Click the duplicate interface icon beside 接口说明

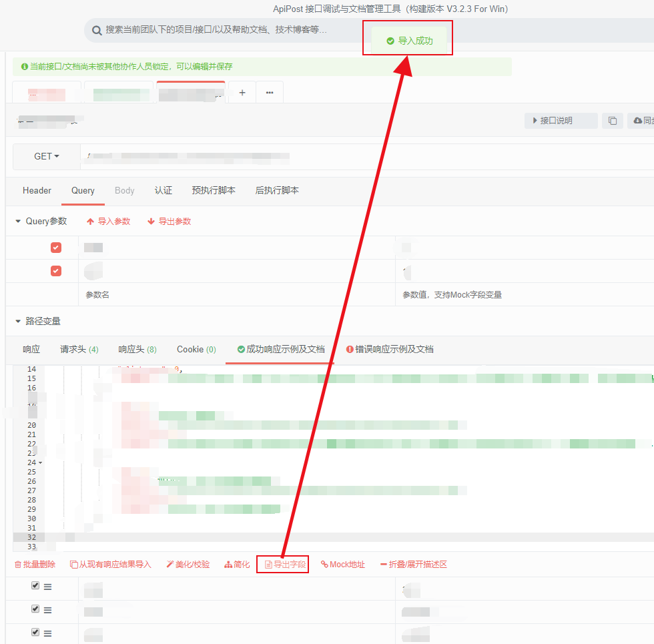point(613,121)
